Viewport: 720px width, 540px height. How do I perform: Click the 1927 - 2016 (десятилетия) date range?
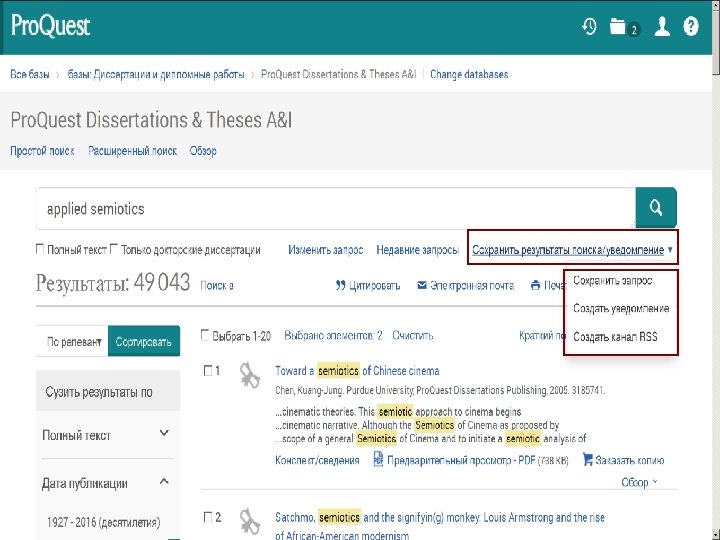click(103, 522)
